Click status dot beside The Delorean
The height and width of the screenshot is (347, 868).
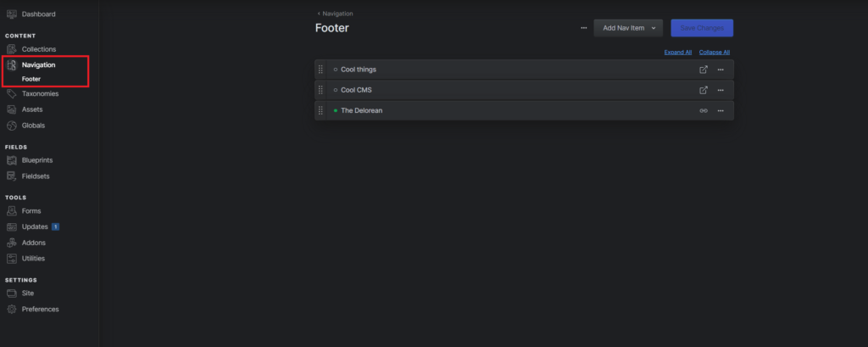336,110
